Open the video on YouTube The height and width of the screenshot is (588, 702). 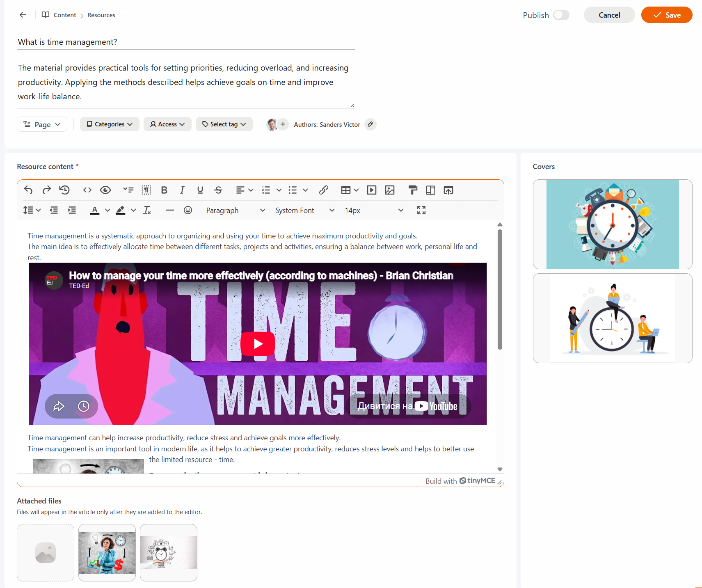tap(408, 406)
